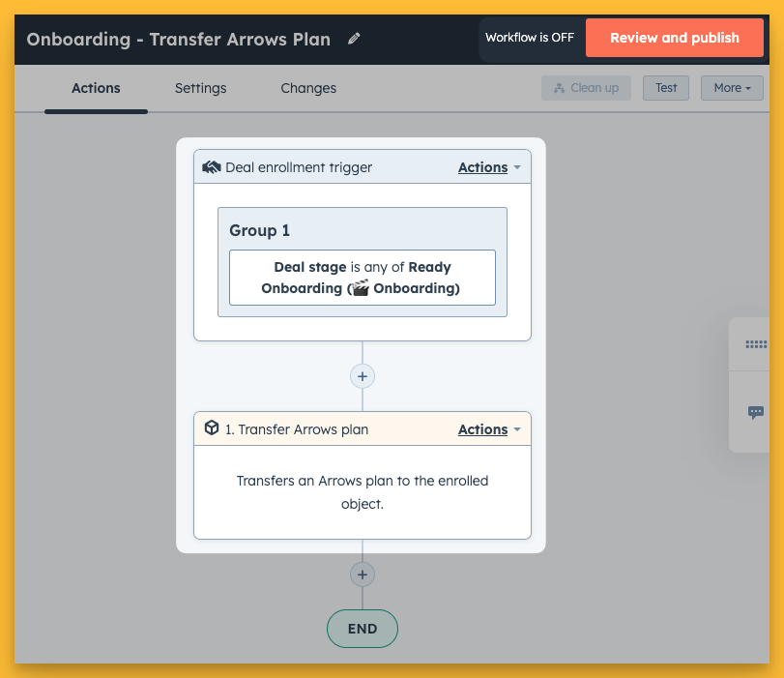Image resolution: width=784 pixels, height=678 pixels.
Task: Edit workflow name with the pencil icon
Action: (354, 39)
